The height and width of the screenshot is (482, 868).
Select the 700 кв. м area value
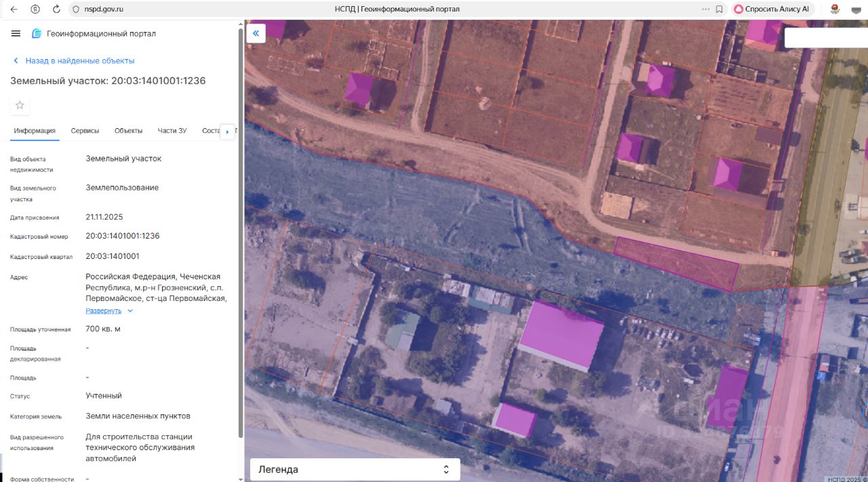pos(103,329)
